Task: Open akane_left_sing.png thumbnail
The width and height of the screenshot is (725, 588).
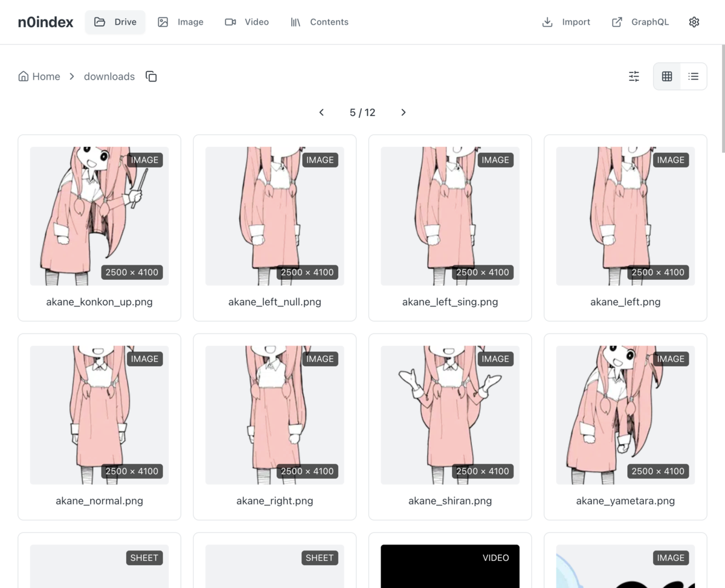Action: [x=450, y=216]
